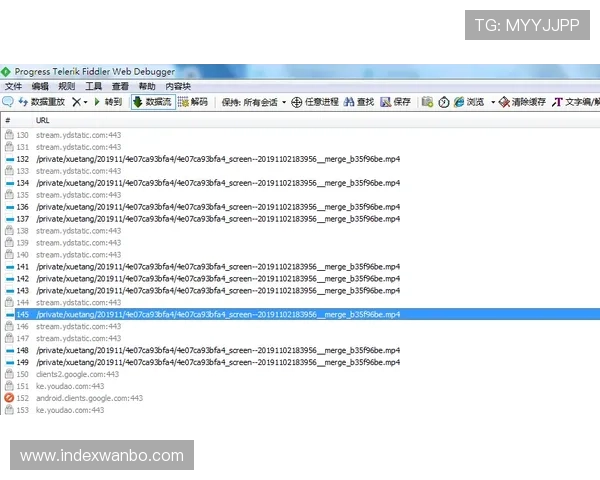Toggle the 数据流 streaming mode button
This screenshot has height=480, width=600.
[152, 102]
